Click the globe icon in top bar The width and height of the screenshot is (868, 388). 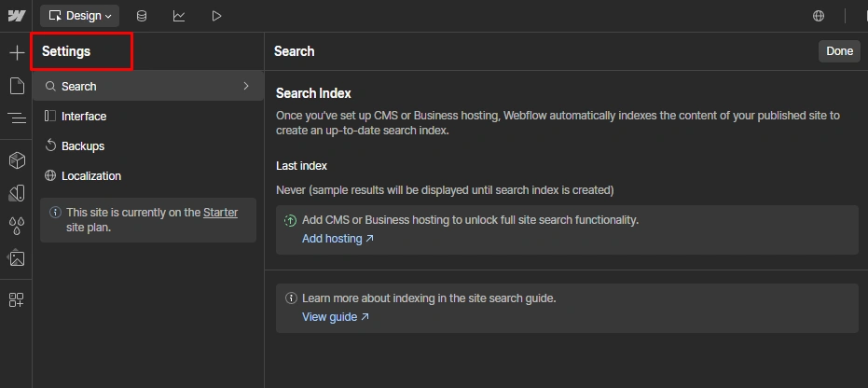[819, 16]
